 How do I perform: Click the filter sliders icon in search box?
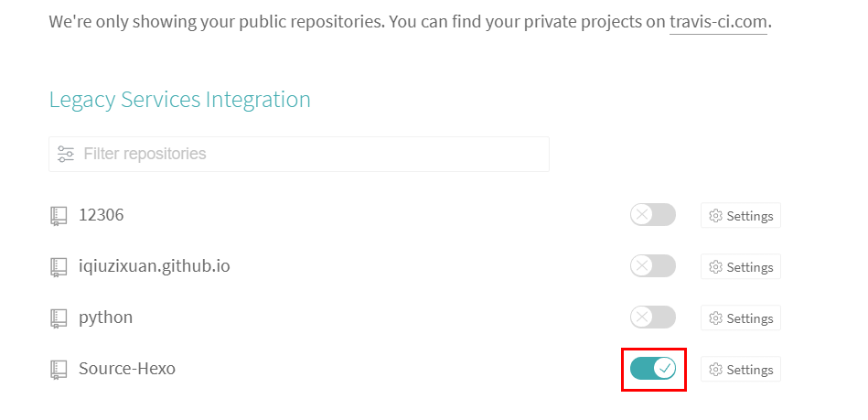coord(66,154)
